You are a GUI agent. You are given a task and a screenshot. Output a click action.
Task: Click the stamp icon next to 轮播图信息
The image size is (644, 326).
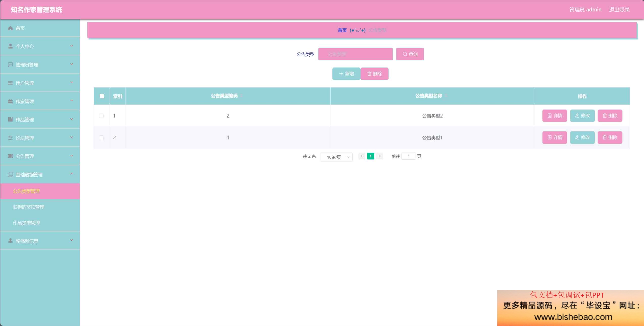tap(10, 241)
